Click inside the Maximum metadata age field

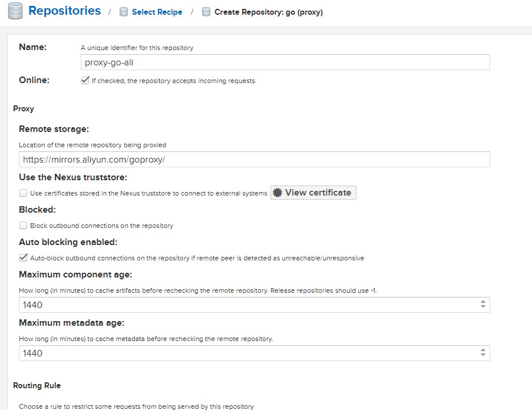(x=247, y=353)
